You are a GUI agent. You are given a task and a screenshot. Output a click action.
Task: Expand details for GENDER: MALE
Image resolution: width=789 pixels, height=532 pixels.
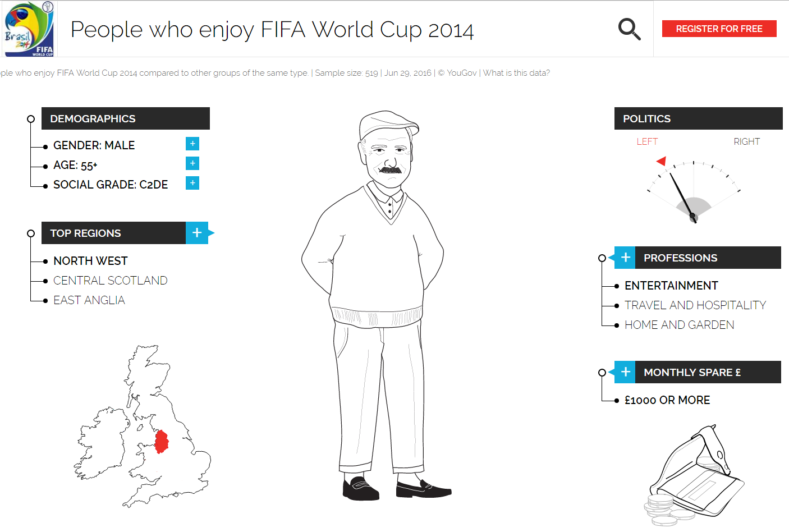point(192,144)
